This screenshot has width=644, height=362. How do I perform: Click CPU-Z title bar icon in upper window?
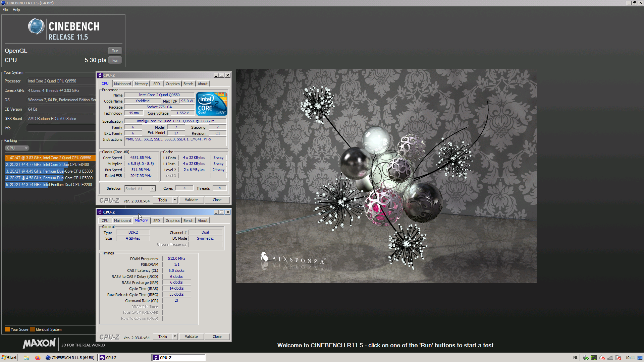coord(100,75)
